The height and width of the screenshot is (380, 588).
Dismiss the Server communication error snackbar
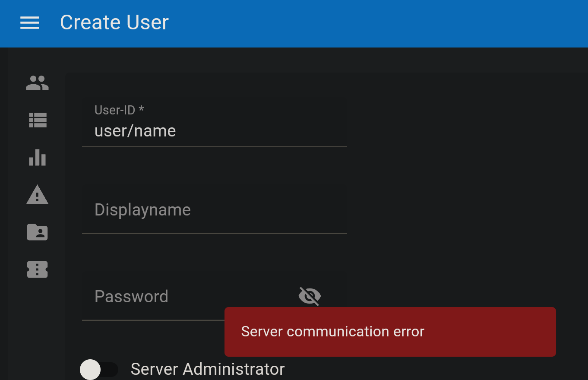(x=390, y=332)
